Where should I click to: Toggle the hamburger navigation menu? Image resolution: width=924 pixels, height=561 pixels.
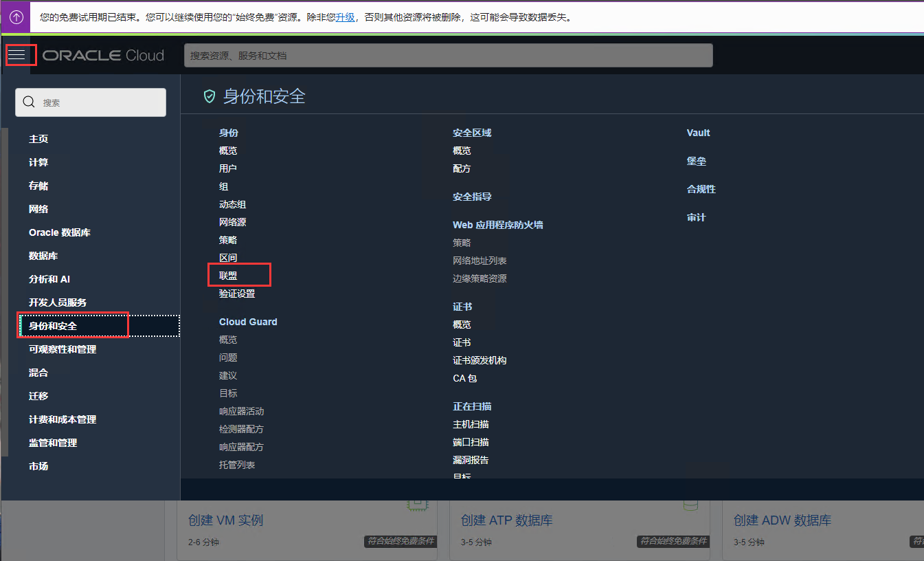click(17, 55)
